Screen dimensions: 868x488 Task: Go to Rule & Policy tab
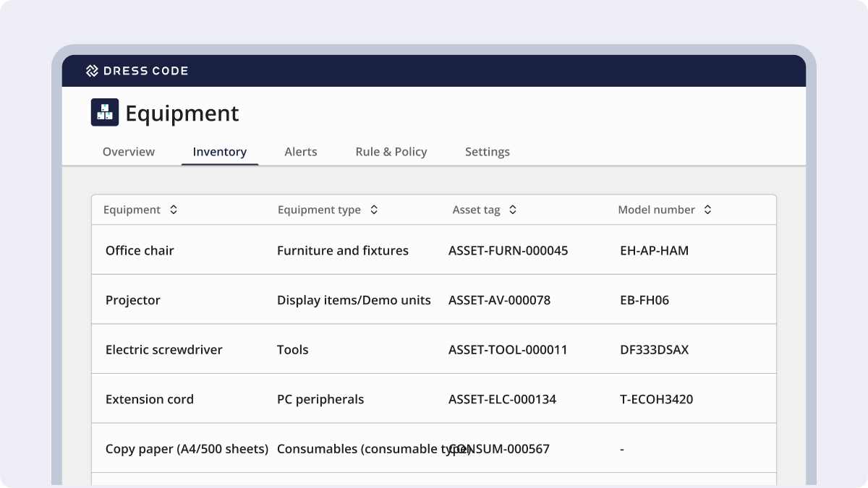pyautogui.click(x=391, y=152)
